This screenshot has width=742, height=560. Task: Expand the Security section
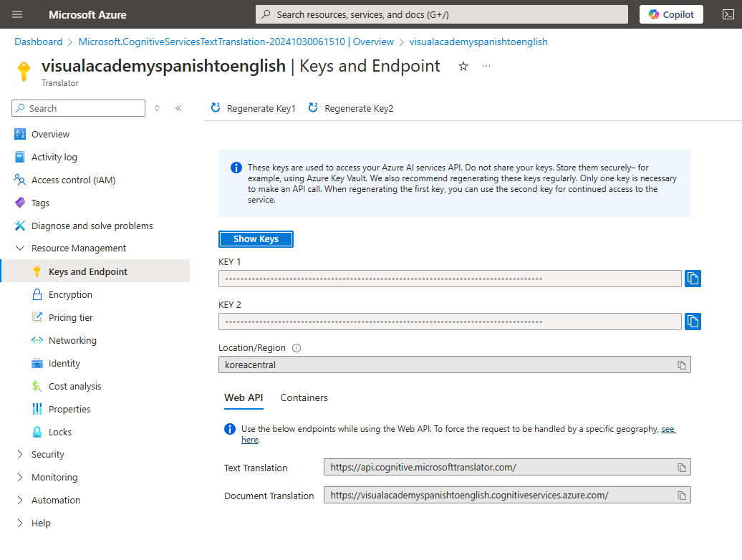pos(19,455)
